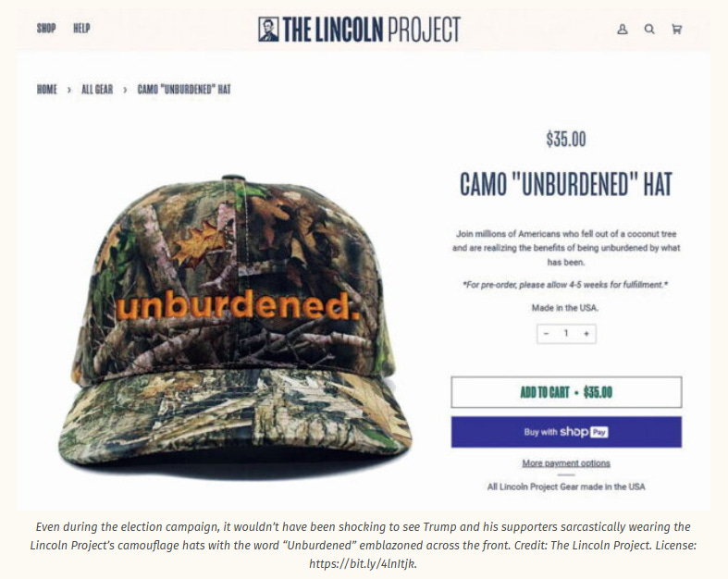Click the Camo "Unburdened" Hat breadcrumb
The width and height of the screenshot is (728, 579).
tap(184, 89)
